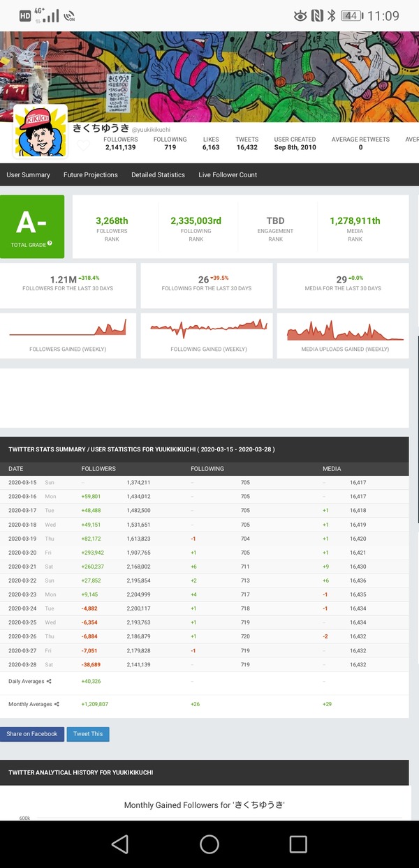Switch to the Future Projections tab

coord(91,174)
